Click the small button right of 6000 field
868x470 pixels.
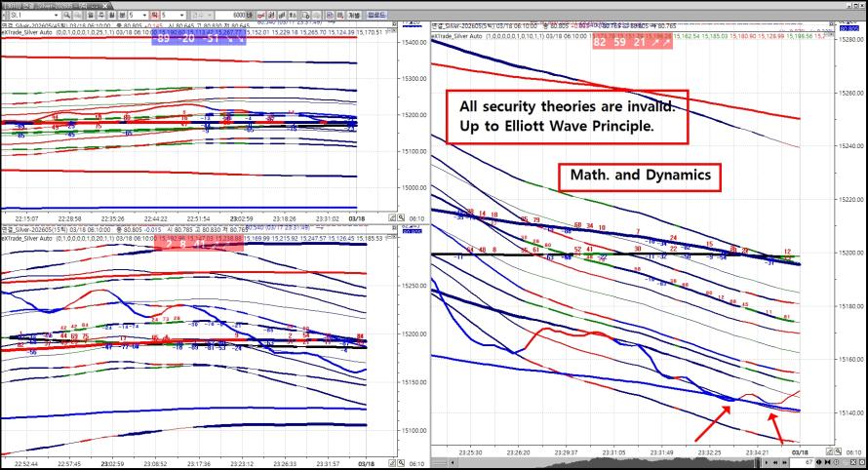251,15
